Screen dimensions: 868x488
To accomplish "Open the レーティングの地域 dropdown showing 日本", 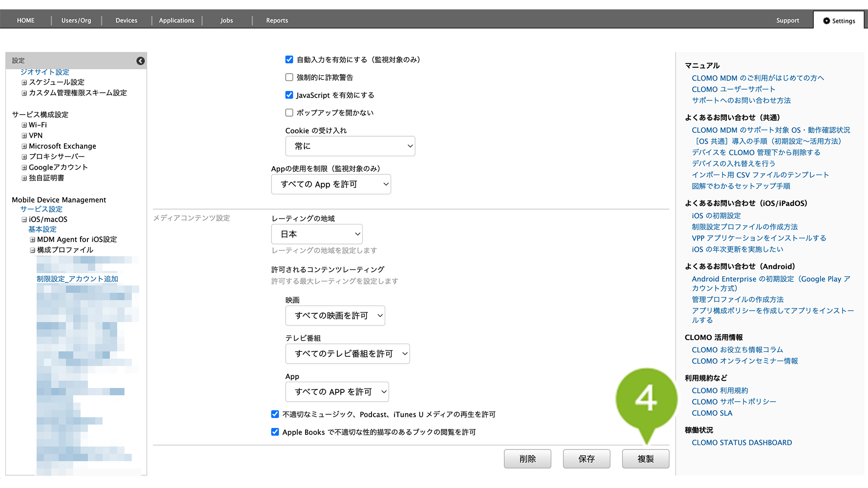I will point(317,234).
